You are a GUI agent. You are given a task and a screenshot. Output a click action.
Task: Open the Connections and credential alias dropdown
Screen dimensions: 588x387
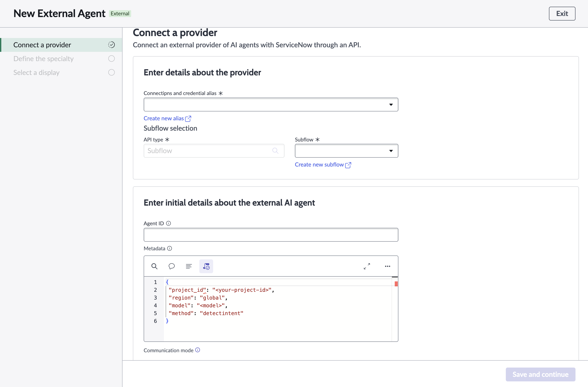click(271, 105)
